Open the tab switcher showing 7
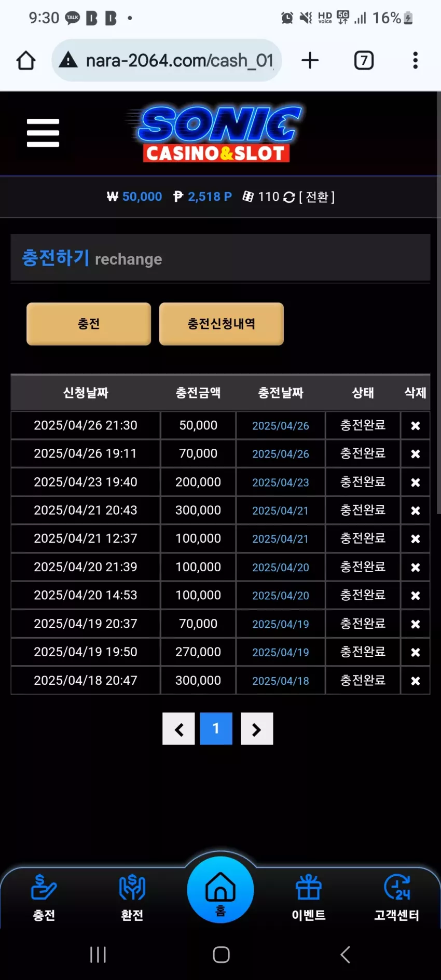The height and width of the screenshot is (980, 441). click(x=364, y=61)
